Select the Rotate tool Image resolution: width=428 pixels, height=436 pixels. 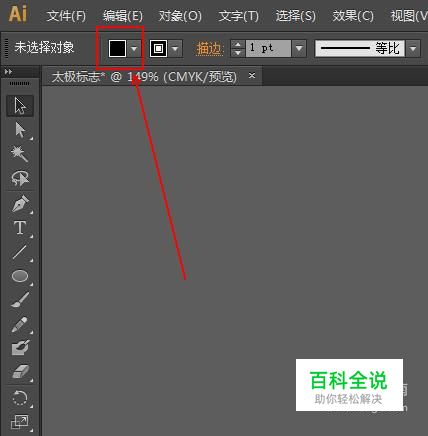point(20,398)
